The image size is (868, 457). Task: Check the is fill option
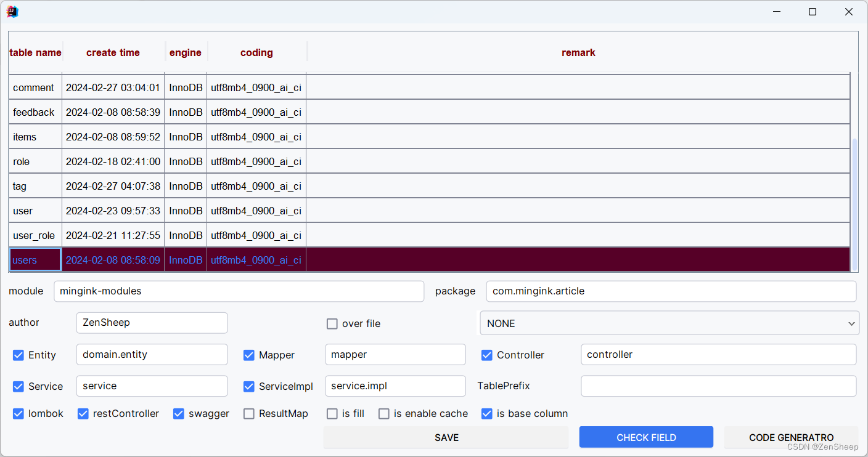(x=332, y=413)
